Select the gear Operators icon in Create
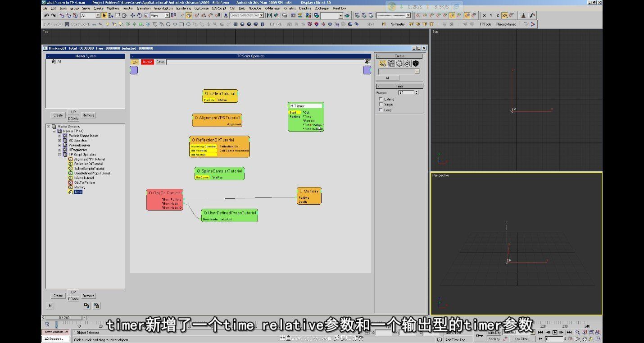 pyautogui.click(x=399, y=64)
